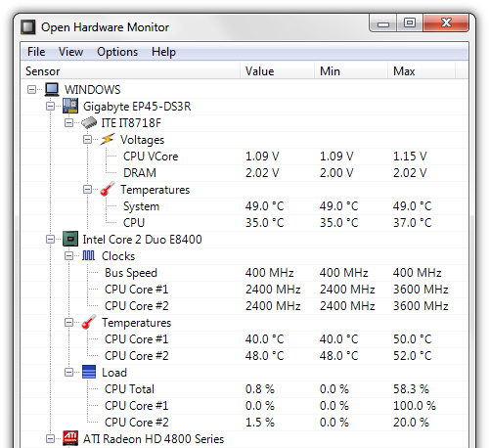This screenshot has width=489, height=448.
Task: Collapse the Intel Core 2 Duo E8400 node
Action: 50,239
